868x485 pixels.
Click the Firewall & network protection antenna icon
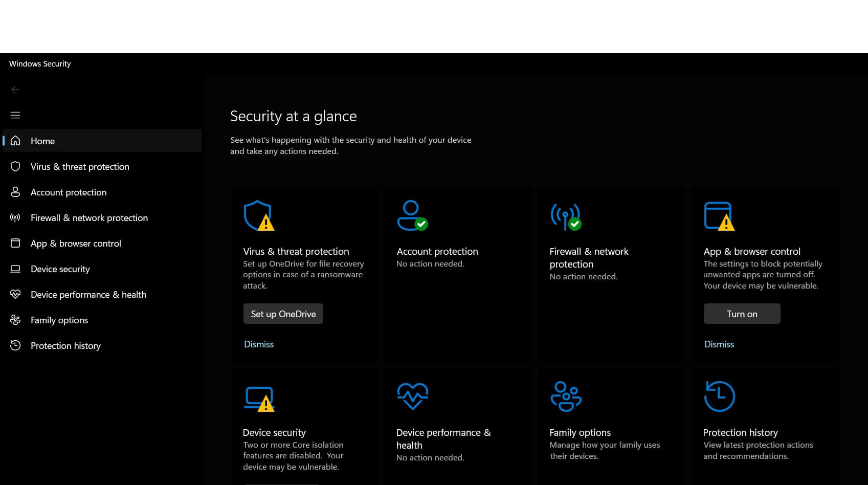tap(566, 215)
